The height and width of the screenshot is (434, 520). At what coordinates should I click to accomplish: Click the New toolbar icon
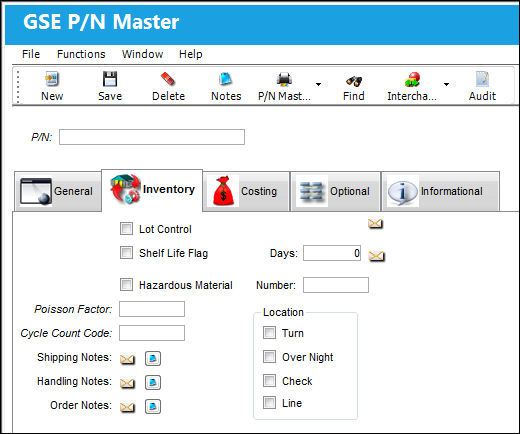52,79
